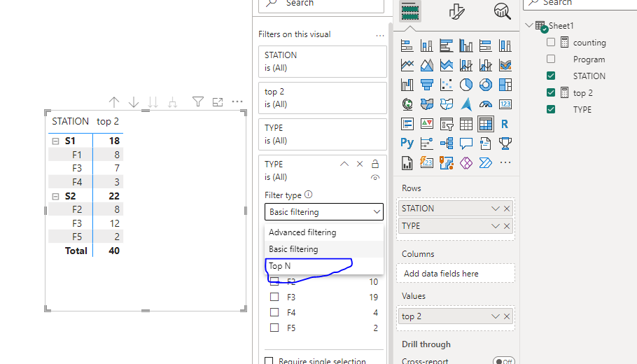Image resolution: width=637 pixels, height=364 pixels.
Task: Remove the expanded TYPE filter
Action: pos(360,164)
